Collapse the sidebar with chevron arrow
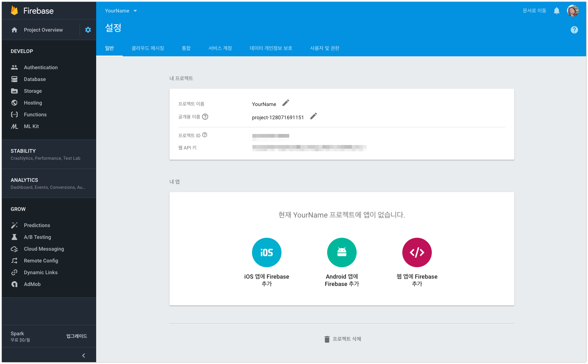The image size is (588, 364). [84, 356]
